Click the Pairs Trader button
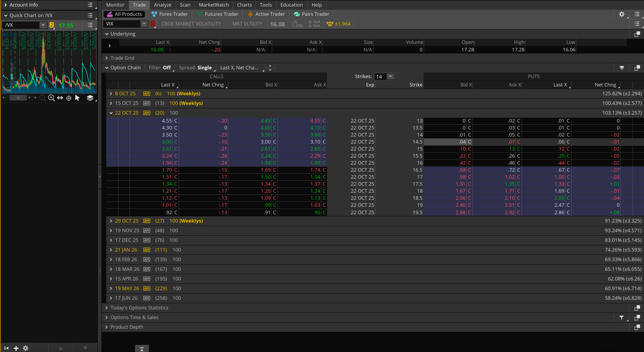 [x=311, y=14]
